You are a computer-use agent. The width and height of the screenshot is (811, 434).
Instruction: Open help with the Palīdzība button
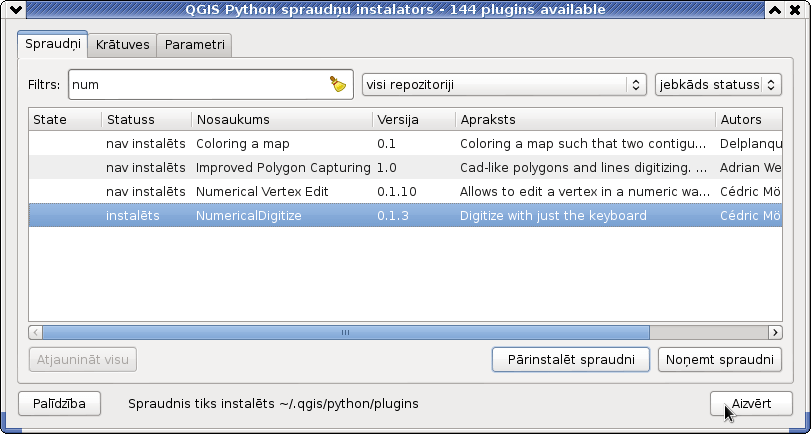(59, 403)
